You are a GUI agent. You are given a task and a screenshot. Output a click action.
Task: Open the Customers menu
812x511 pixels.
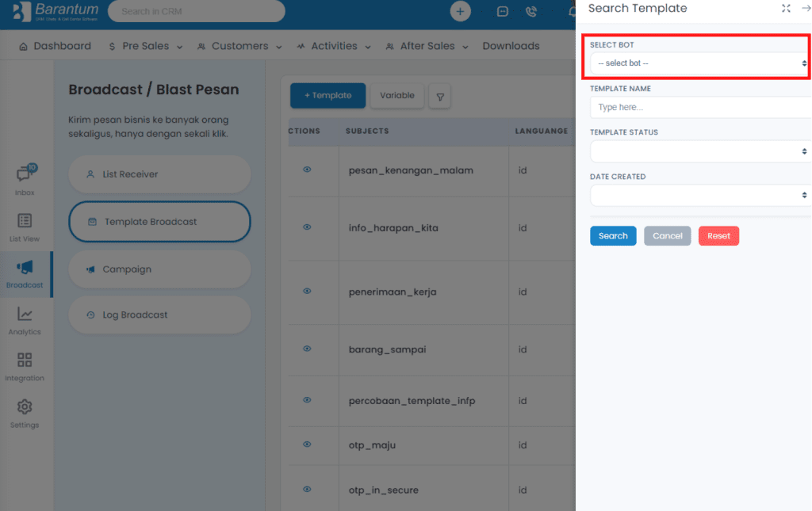click(x=239, y=46)
